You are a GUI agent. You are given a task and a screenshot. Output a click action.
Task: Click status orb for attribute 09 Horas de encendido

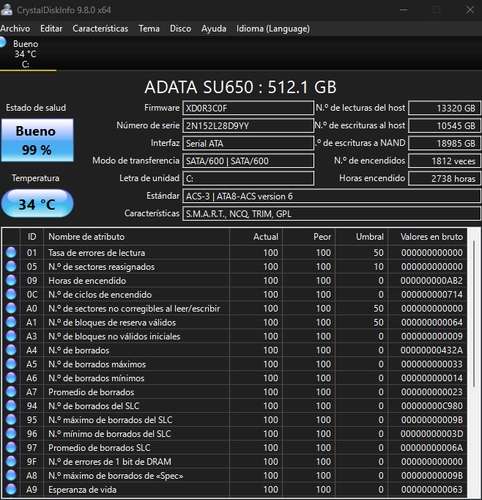11,281
